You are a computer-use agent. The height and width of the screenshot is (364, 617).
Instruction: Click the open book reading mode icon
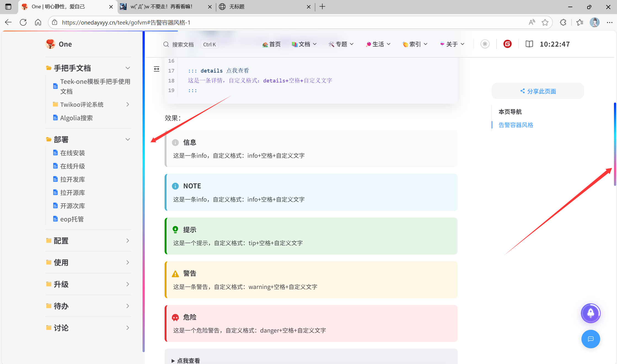click(529, 44)
